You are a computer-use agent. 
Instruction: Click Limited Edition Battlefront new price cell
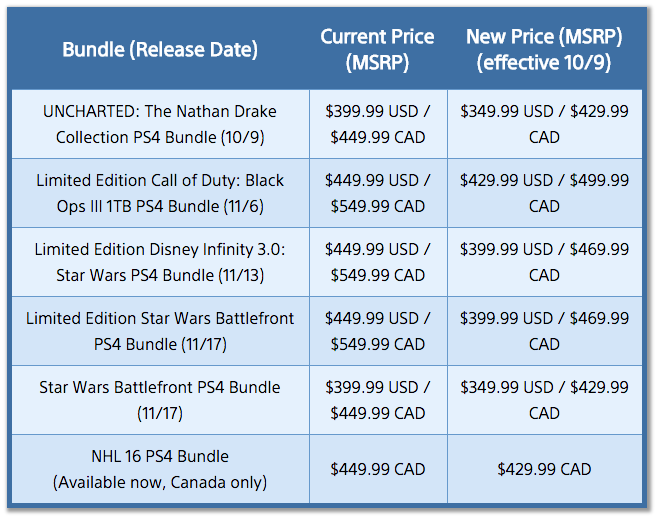[x=544, y=331]
